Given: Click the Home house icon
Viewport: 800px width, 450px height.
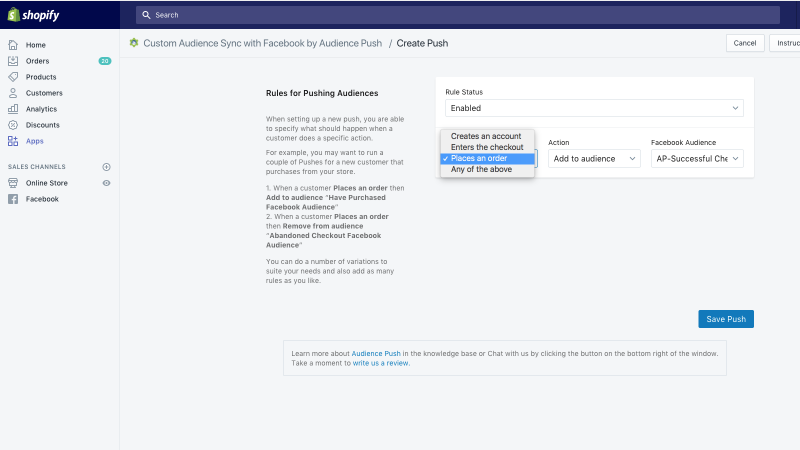Looking at the screenshot, I should [x=13, y=45].
